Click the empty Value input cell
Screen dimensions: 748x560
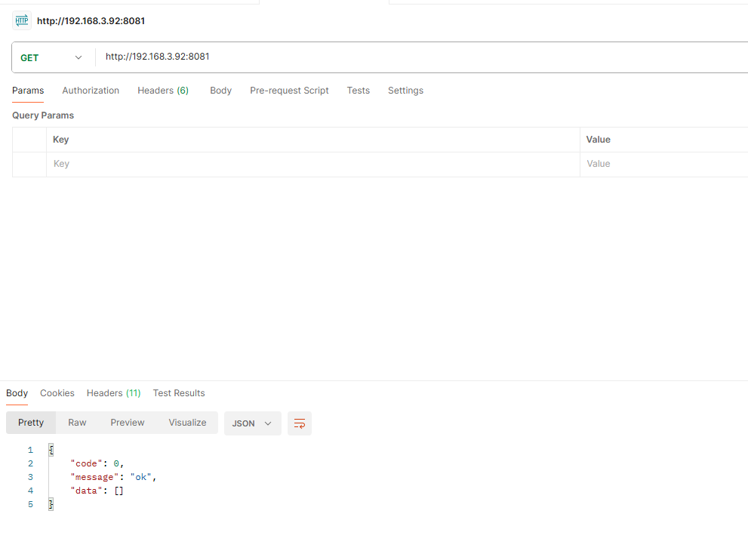point(664,164)
